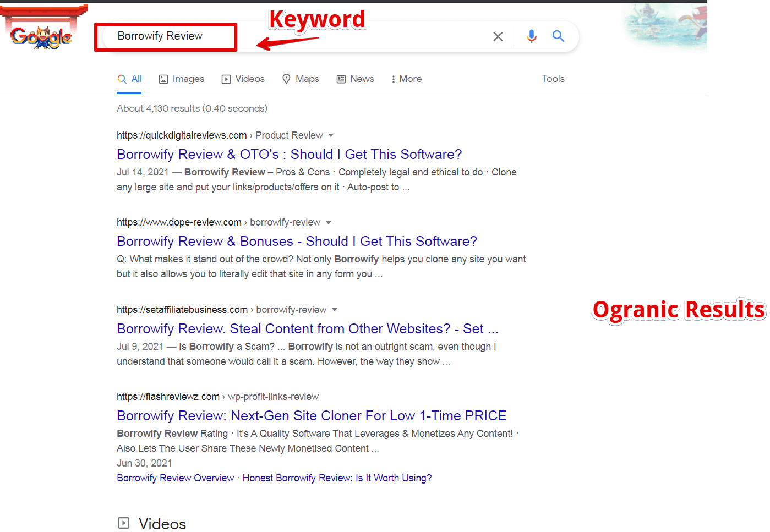
Task: Open the More options menu
Action: click(406, 79)
